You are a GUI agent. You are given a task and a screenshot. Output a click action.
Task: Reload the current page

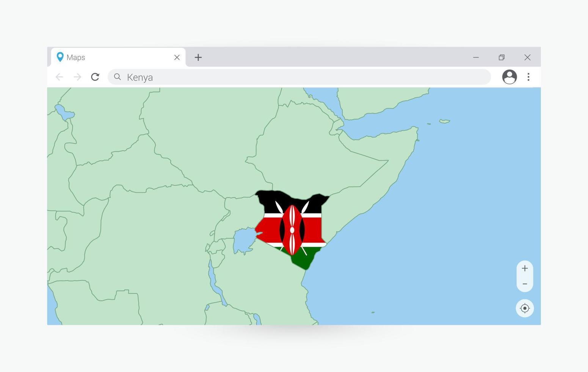(x=95, y=77)
